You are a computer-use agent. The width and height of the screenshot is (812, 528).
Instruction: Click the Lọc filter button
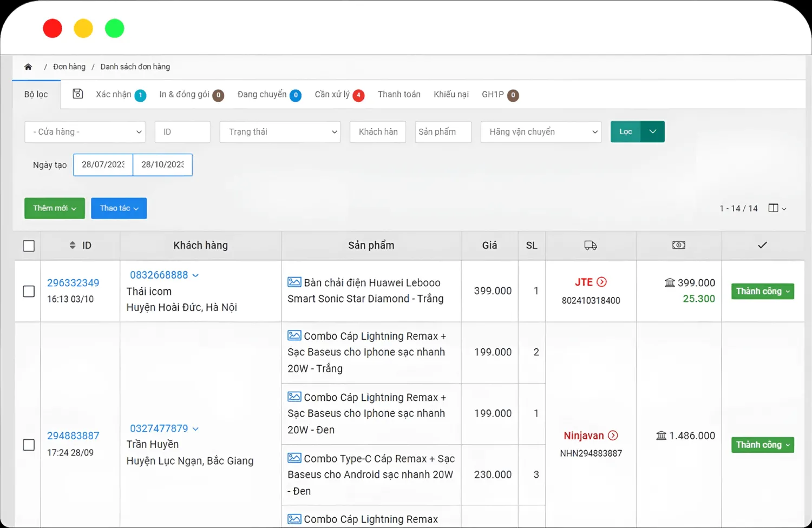[x=626, y=132]
